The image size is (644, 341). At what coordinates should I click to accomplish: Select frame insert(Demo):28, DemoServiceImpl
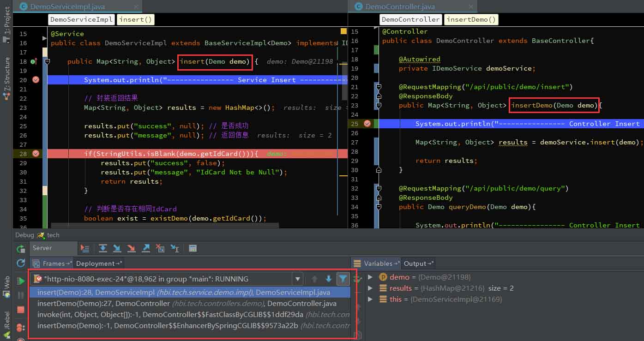(x=190, y=292)
